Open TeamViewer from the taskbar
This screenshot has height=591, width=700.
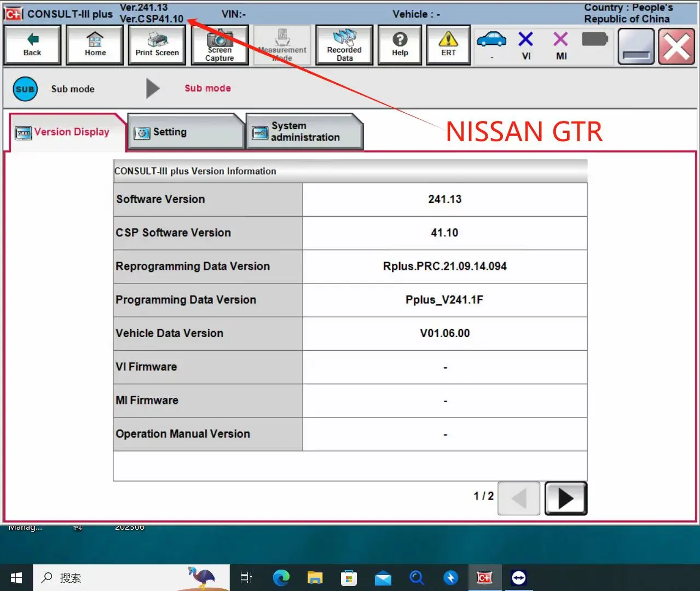click(x=519, y=578)
